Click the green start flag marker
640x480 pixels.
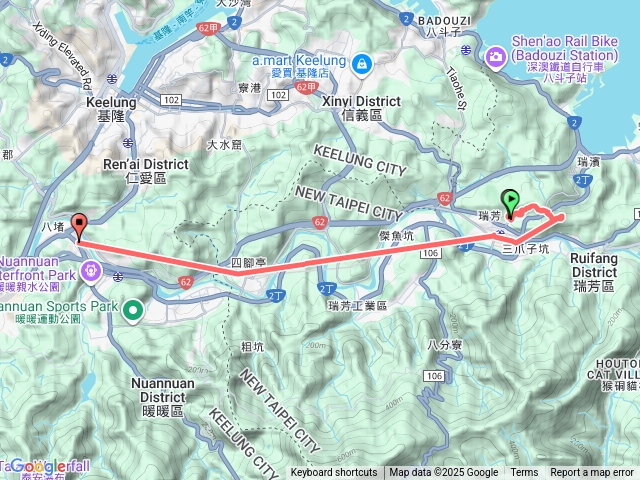click(x=511, y=202)
